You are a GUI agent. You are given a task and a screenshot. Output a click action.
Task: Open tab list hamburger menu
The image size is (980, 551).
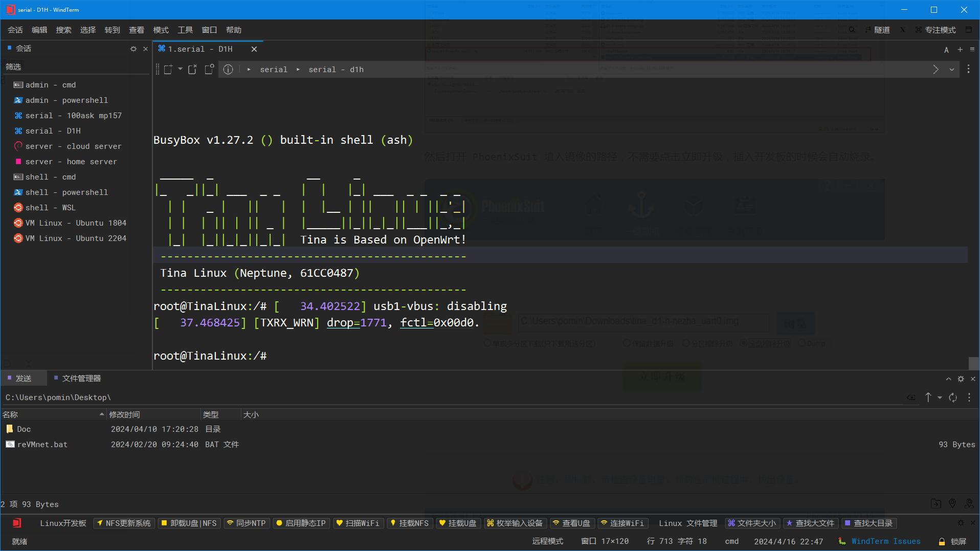[x=972, y=49]
